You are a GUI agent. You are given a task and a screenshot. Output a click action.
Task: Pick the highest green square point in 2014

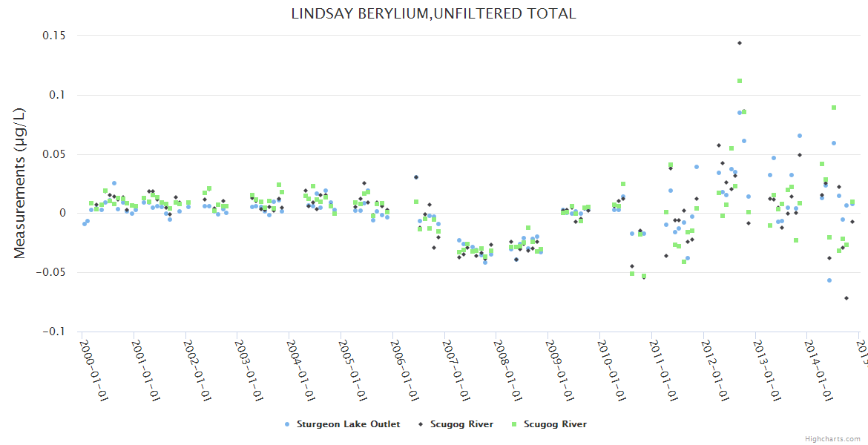(x=834, y=108)
